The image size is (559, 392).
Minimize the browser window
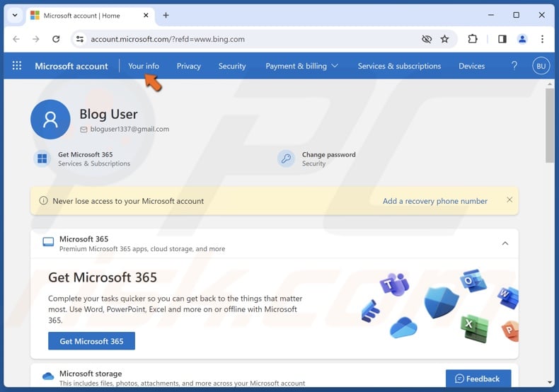[x=491, y=15]
